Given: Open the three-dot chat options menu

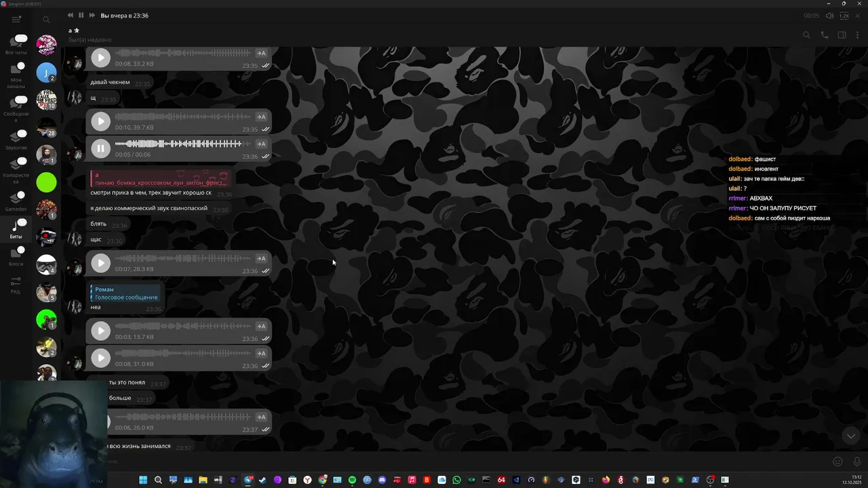Looking at the screenshot, I should pyautogui.click(x=858, y=35).
